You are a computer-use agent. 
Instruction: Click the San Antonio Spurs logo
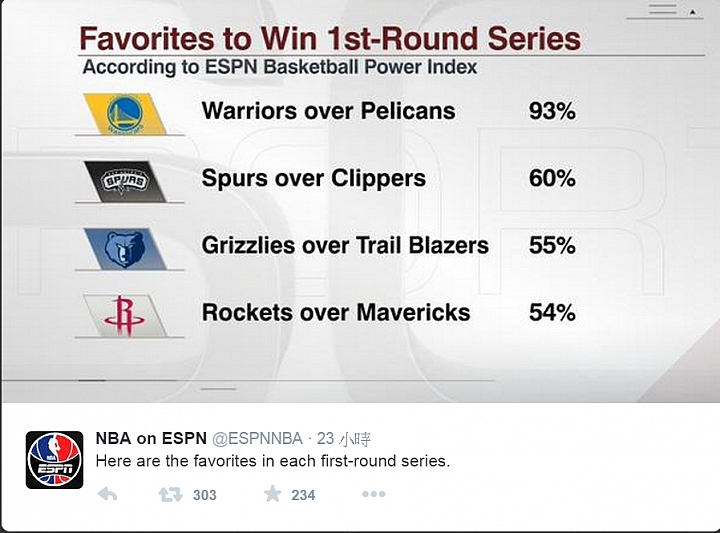[125, 181]
